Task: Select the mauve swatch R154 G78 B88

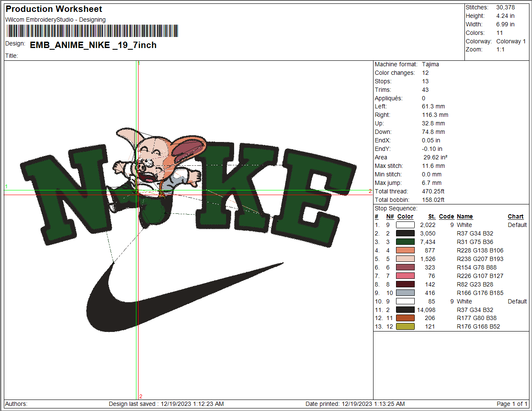Action: pyautogui.click(x=405, y=267)
